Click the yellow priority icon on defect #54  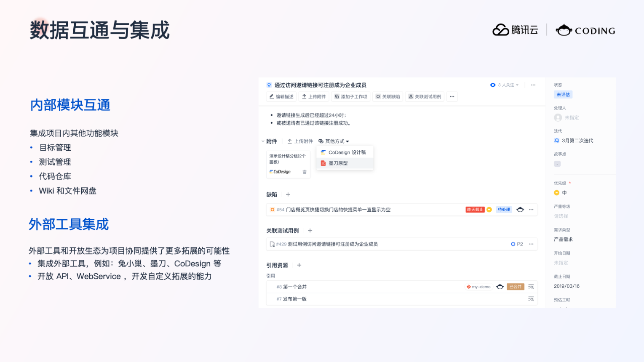[489, 210]
